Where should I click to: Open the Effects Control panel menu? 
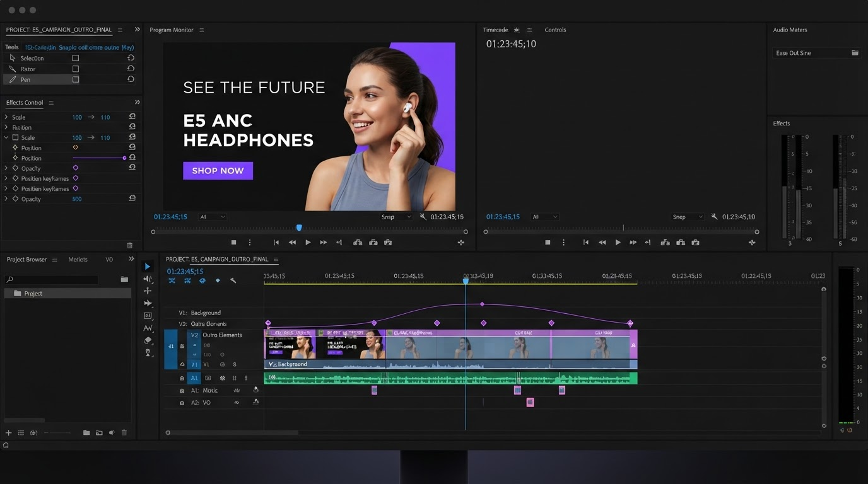(51, 103)
